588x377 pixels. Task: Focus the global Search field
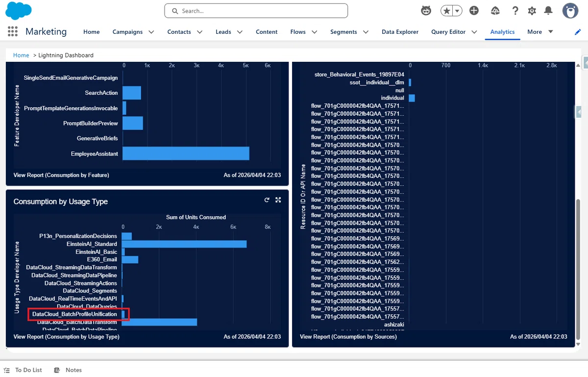[256, 11]
